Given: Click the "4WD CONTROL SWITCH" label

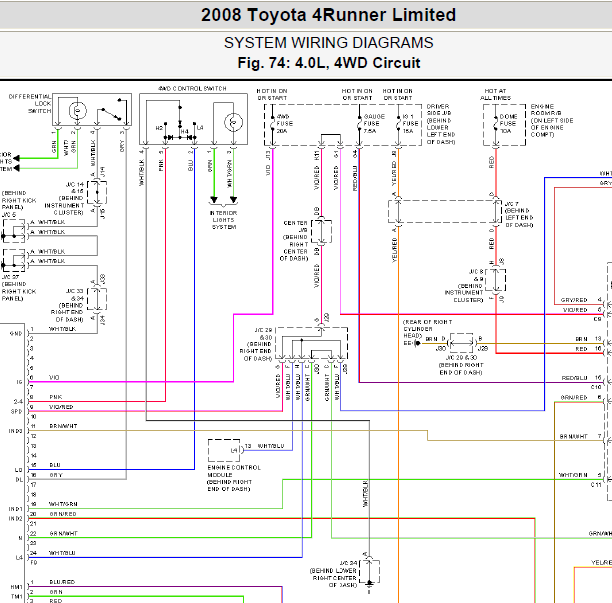Looking at the screenshot, I should click(192, 89).
